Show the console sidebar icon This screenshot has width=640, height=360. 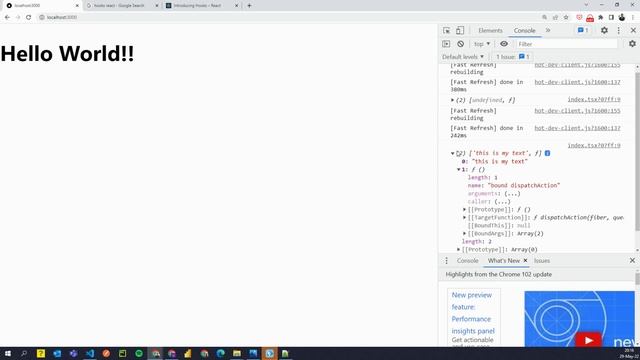pyautogui.click(x=446, y=44)
